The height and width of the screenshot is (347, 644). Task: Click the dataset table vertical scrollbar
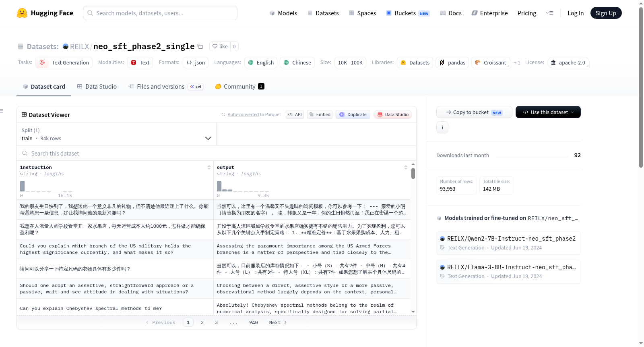point(413,173)
